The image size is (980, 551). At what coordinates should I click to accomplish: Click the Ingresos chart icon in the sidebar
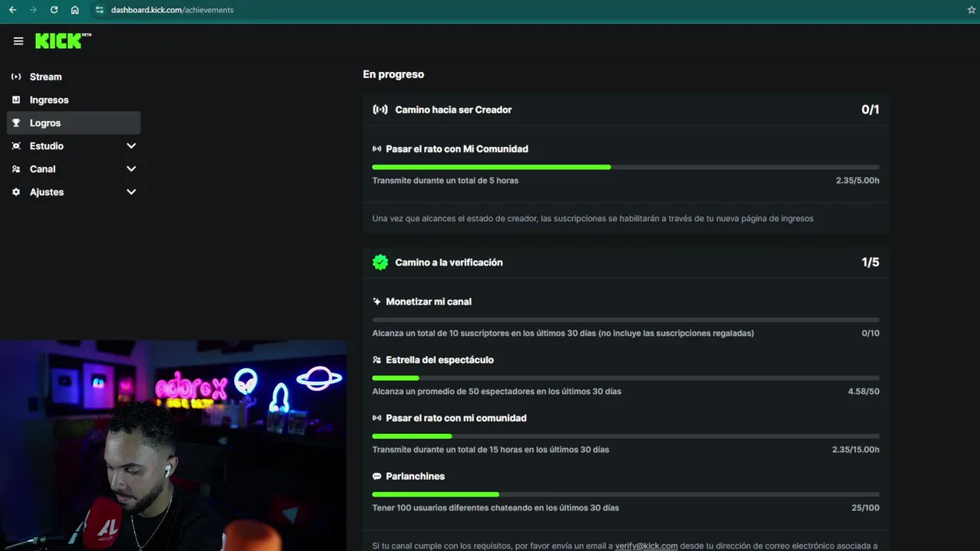click(16, 99)
